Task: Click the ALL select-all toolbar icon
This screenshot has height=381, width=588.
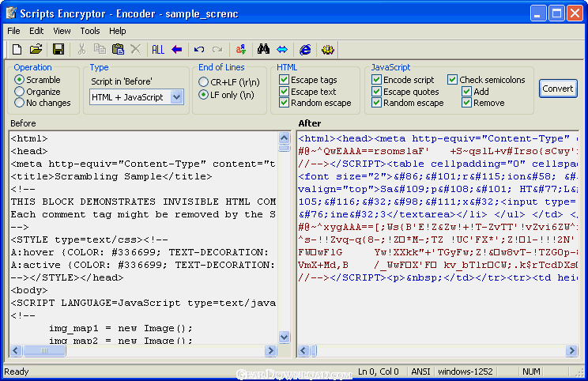Action: tap(158, 49)
